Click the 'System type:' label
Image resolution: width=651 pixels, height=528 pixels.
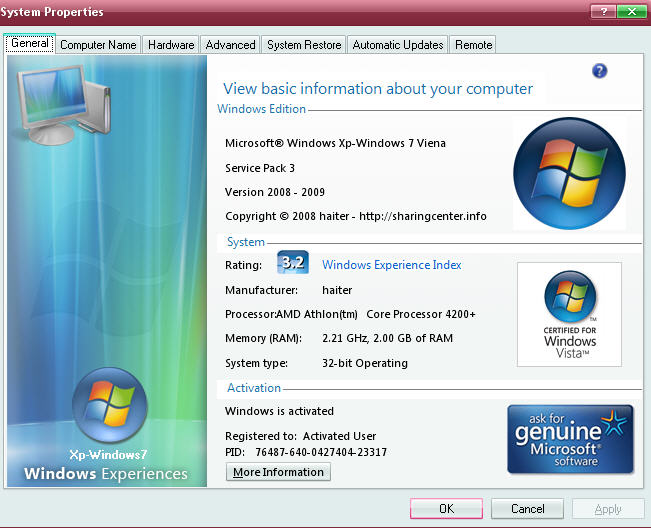256,363
